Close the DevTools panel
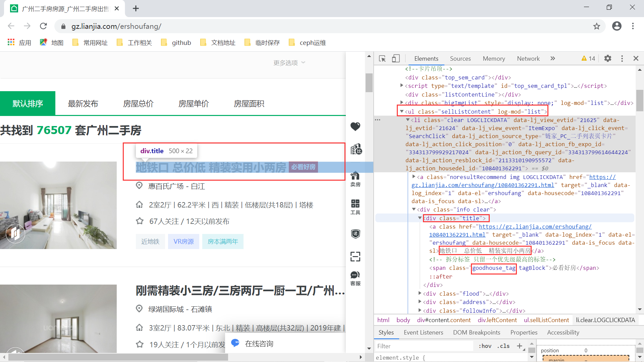Viewport: 644px width, 362px height. click(x=636, y=59)
